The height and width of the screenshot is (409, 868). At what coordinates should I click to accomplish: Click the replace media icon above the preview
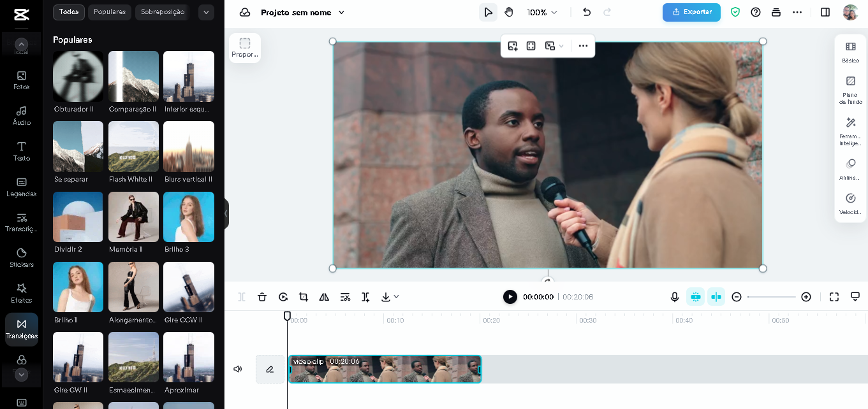(513, 46)
